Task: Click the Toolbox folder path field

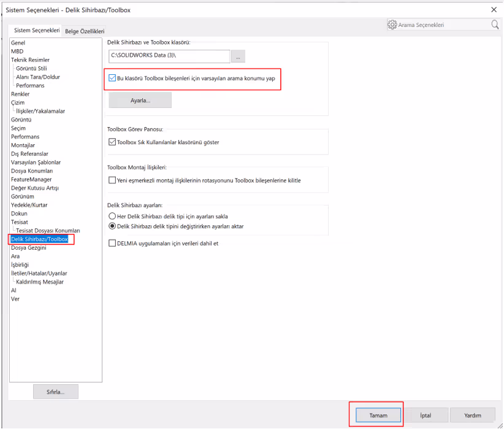Action: coord(169,56)
